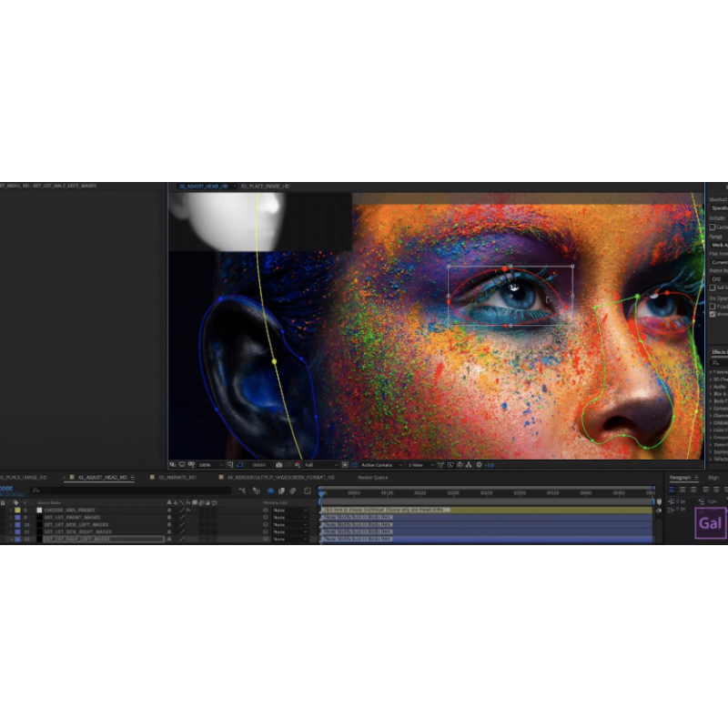Click the composition flowchart icon in timeline
The width and height of the screenshot is (728, 728).
click(242, 490)
